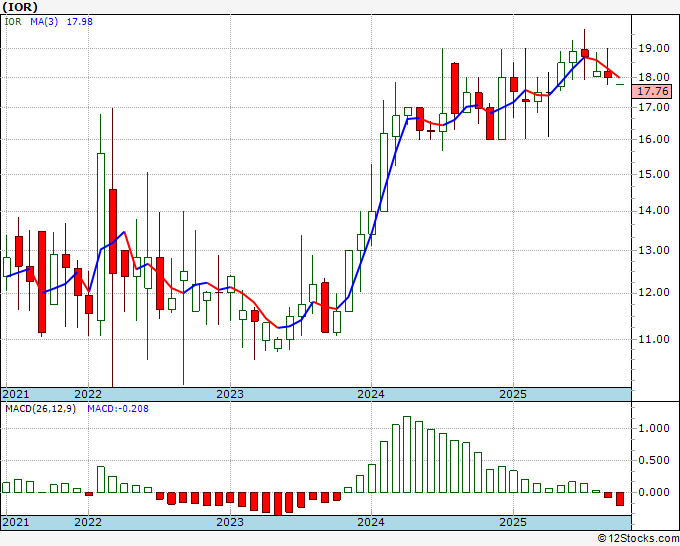This screenshot has height=546, width=680.
Task: Click the 12Stocks.com copyright link
Action: point(638,538)
